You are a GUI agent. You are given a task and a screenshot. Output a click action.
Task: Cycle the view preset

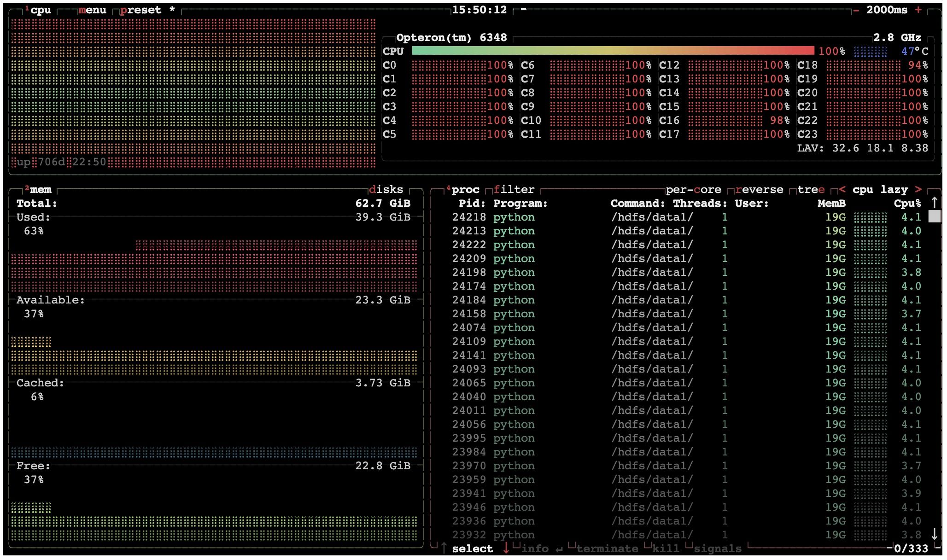tap(141, 10)
